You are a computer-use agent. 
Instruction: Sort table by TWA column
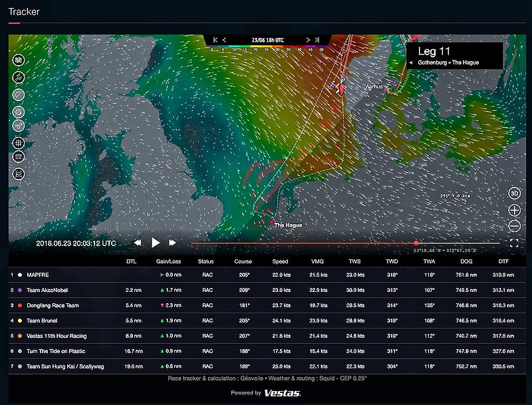429,261
